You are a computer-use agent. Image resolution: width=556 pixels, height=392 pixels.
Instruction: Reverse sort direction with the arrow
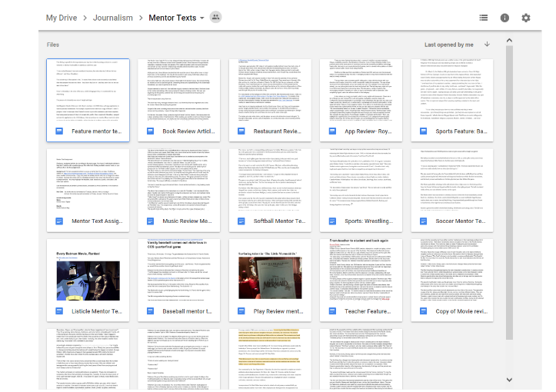click(487, 45)
